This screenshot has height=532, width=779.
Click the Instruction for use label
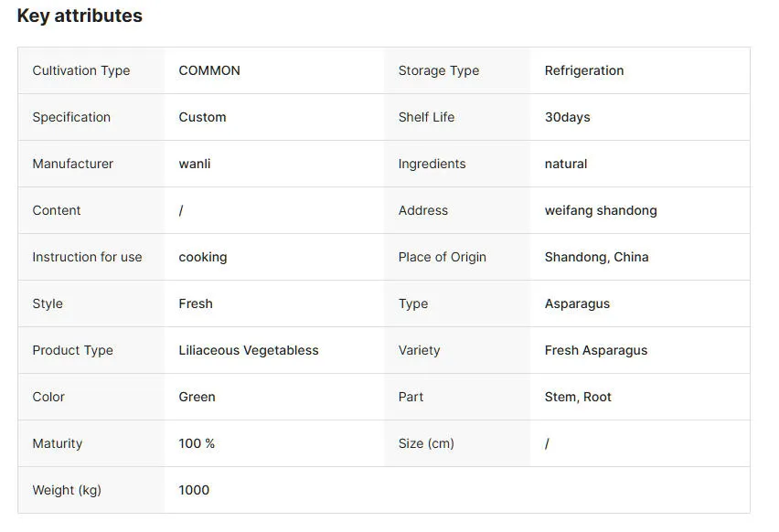[87, 257]
